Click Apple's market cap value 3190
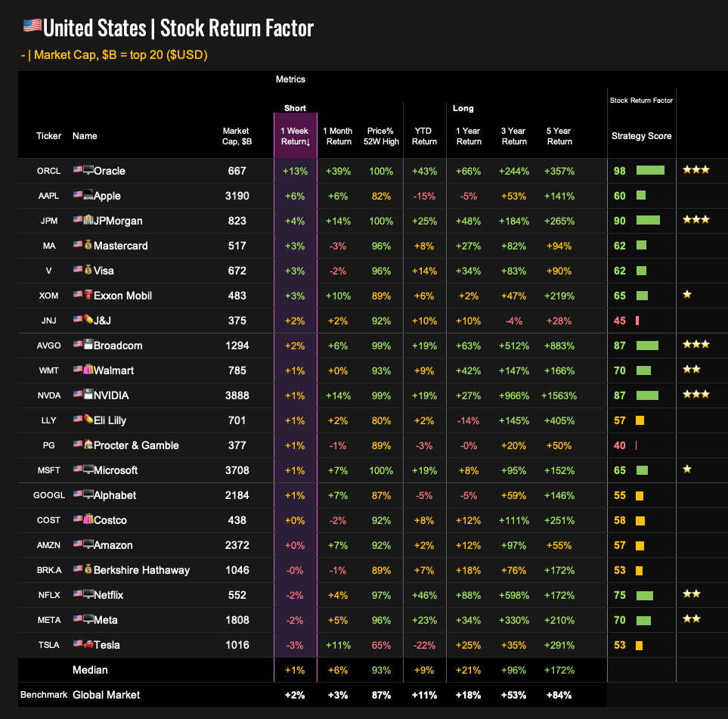The image size is (728, 719). tap(237, 196)
